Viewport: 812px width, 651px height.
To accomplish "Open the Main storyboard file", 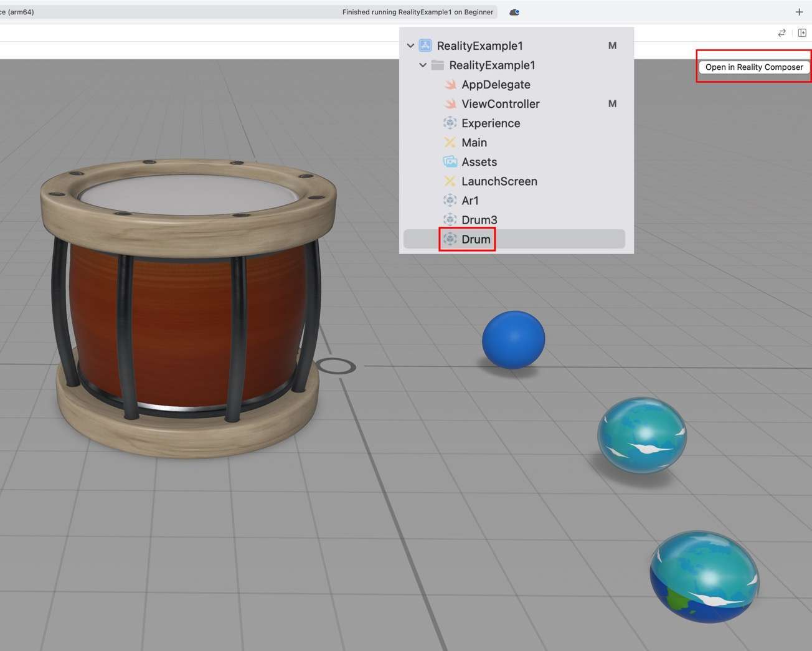I will coord(474,143).
